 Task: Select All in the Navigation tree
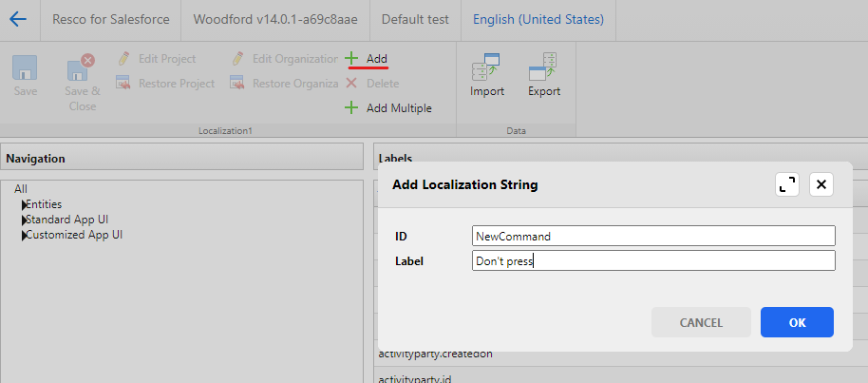(21, 189)
